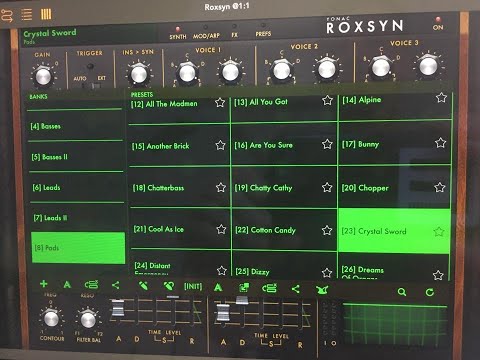Image resolution: width=480 pixels, height=360 pixels.
Task: Click the Voice 3 waveform selector knob
Action: (381, 67)
